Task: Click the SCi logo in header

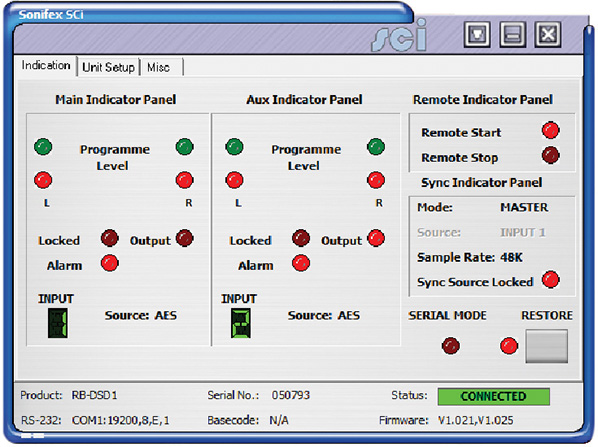Action: [400, 35]
